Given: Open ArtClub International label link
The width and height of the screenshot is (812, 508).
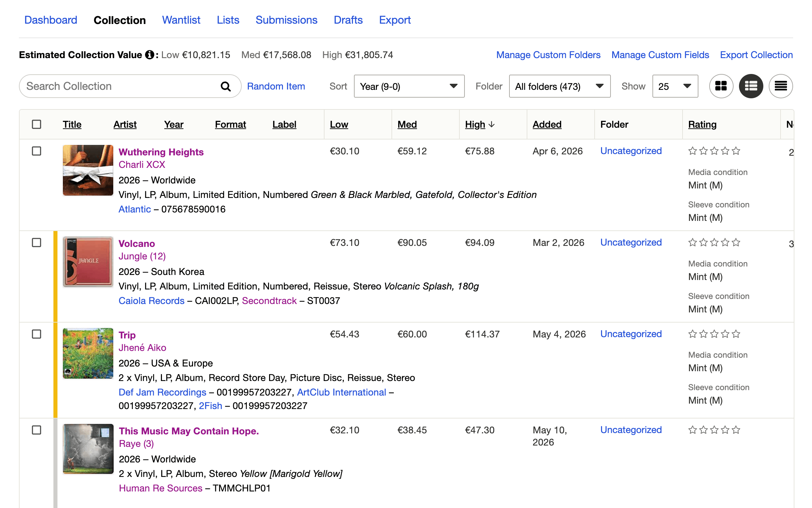Looking at the screenshot, I should coord(341,392).
